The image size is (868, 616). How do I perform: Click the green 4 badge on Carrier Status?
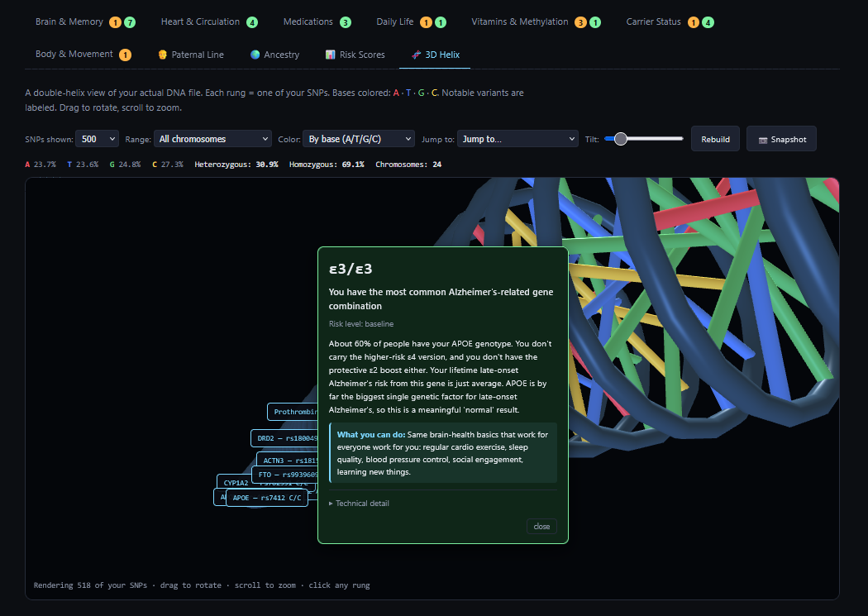[708, 22]
